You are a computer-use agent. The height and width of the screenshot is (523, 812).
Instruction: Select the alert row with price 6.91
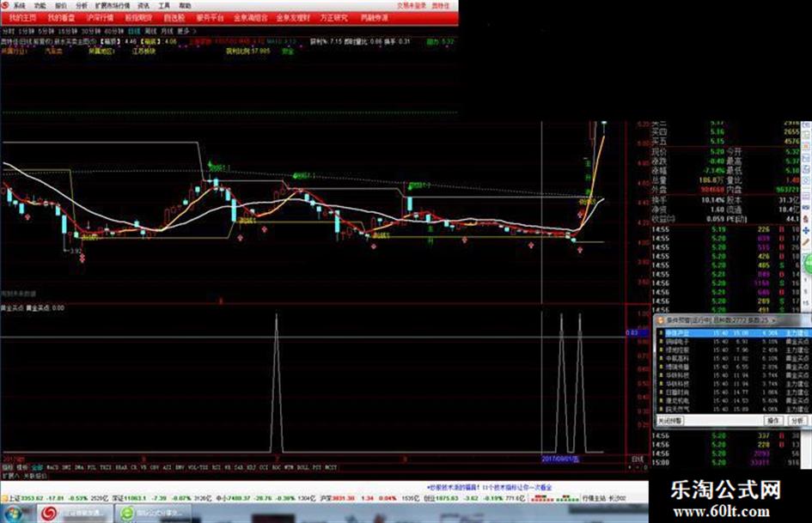click(x=733, y=342)
